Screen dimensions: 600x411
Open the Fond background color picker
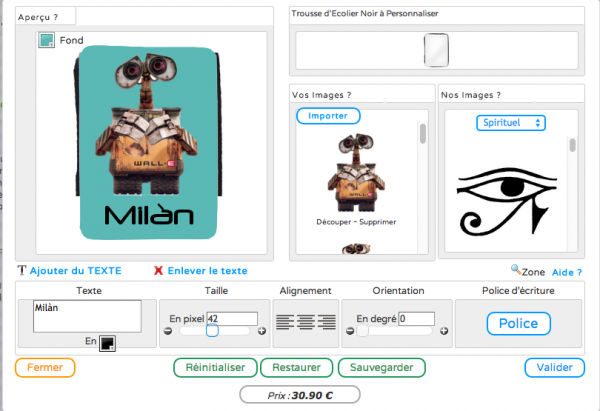click(x=46, y=40)
